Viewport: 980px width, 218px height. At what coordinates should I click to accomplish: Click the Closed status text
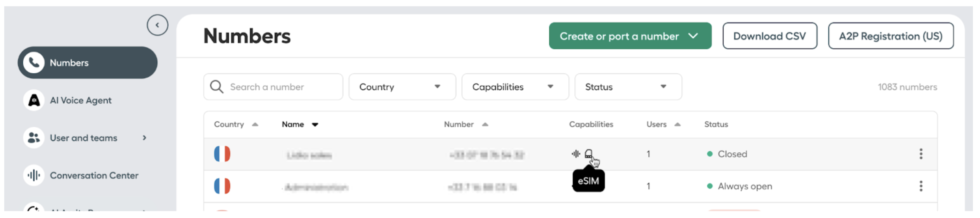pyautogui.click(x=732, y=154)
